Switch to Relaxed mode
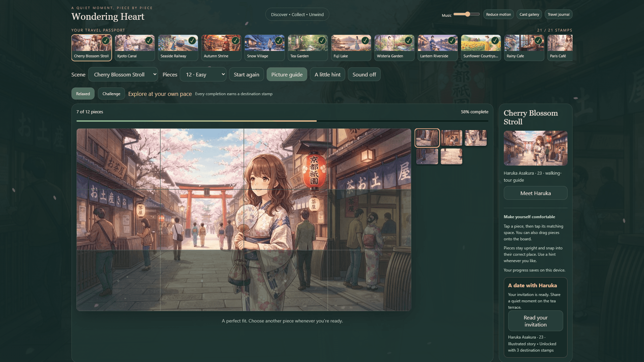 pyautogui.click(x=83, y=94)
